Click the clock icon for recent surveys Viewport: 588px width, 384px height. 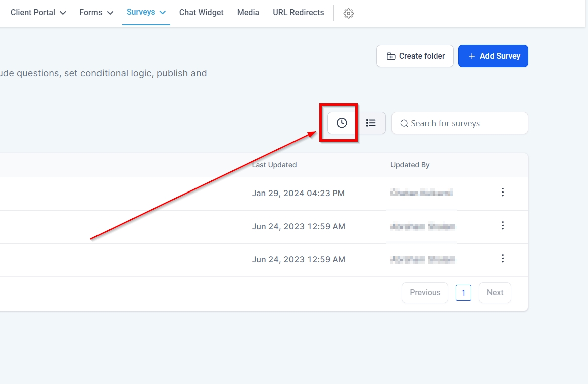[342, 123]
